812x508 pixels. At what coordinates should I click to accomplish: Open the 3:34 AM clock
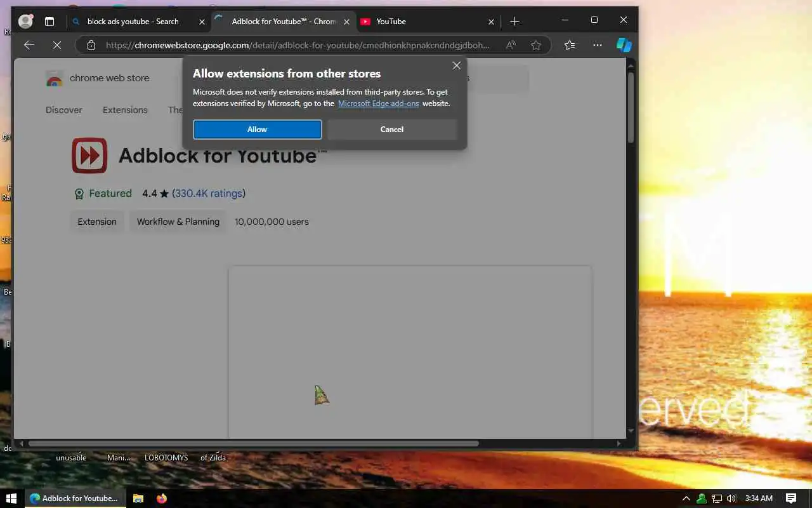(x=759, y=498)
